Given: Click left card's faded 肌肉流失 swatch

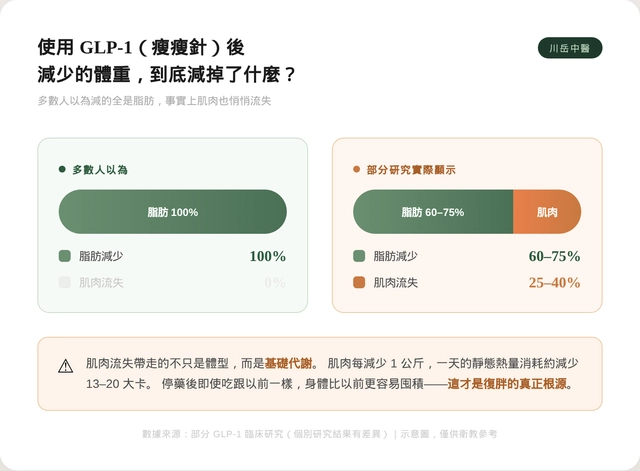Looking at the screenshot, I should (x=65, y=283).
